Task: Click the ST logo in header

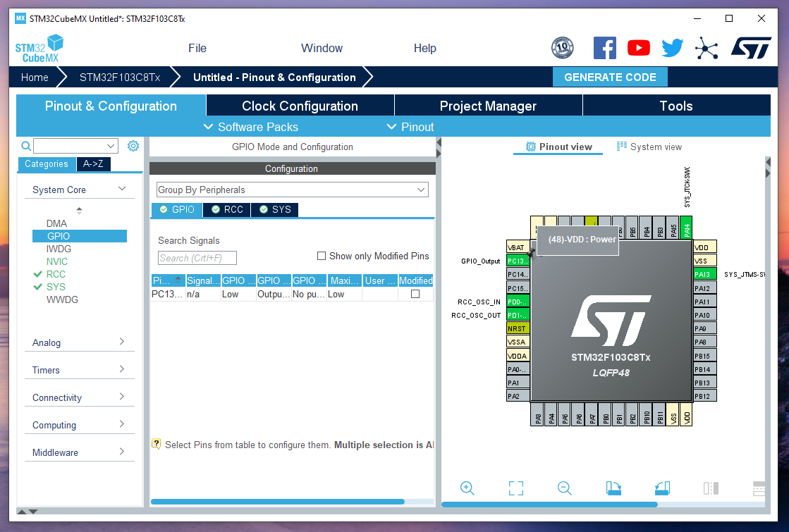Action: tap(751, 49)
